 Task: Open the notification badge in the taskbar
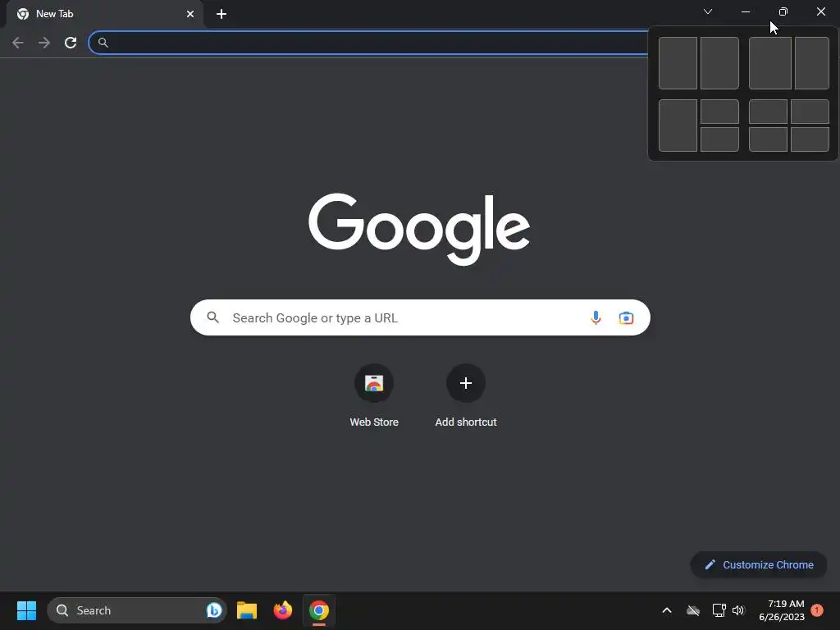click(817, 609)
